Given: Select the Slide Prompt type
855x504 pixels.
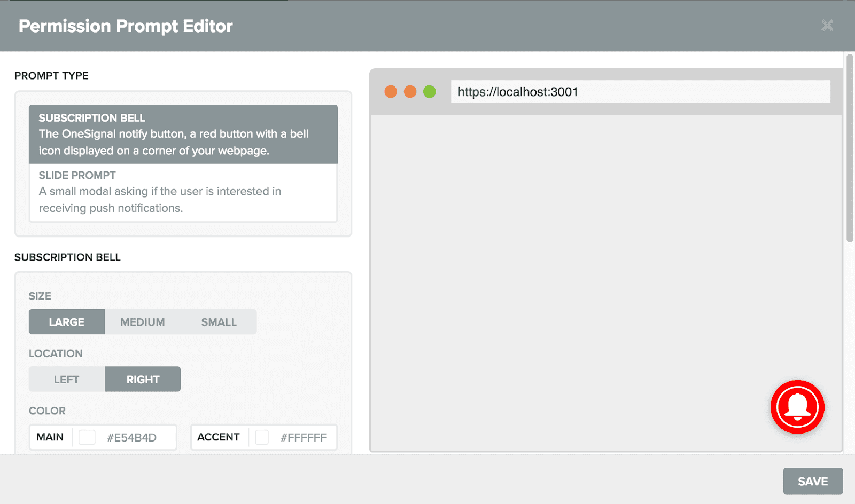Looking at the screenshot, I should tap(183, 192).
